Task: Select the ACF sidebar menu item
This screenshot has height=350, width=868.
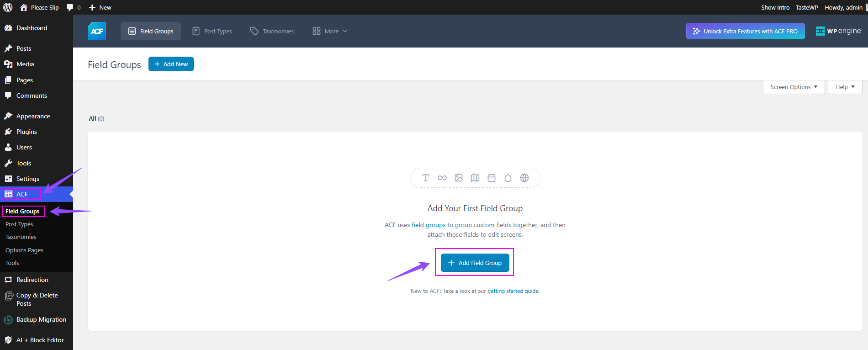Action: point(37,194)
